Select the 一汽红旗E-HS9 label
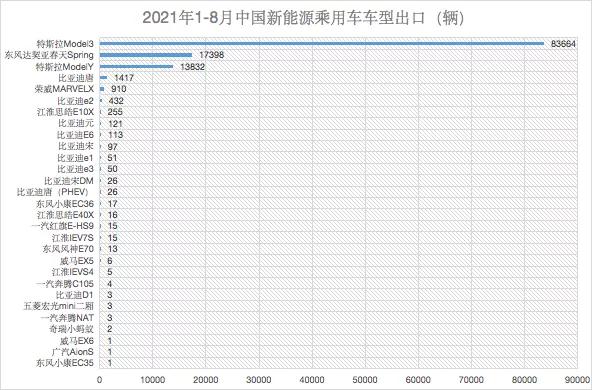This screenshot has width=592, height=390. [63, 226]
